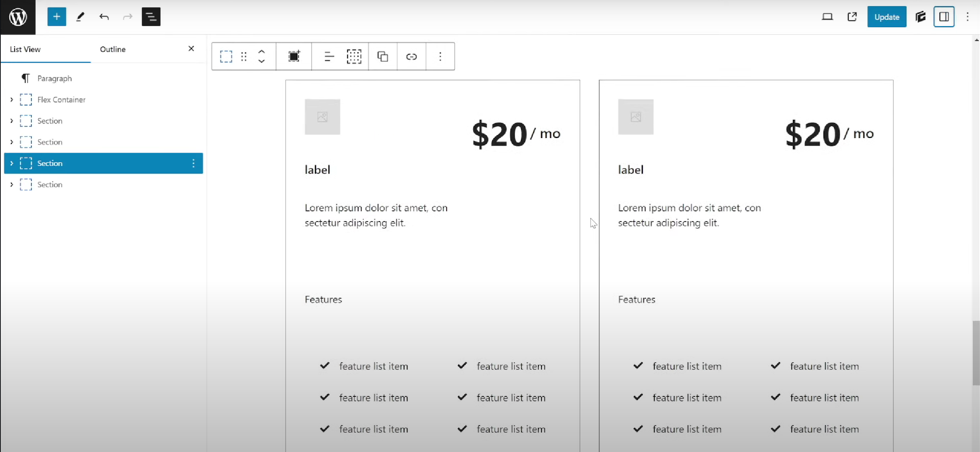980x452 pixels.
Task: Open the view page external link icon
Action: [852, 17]
